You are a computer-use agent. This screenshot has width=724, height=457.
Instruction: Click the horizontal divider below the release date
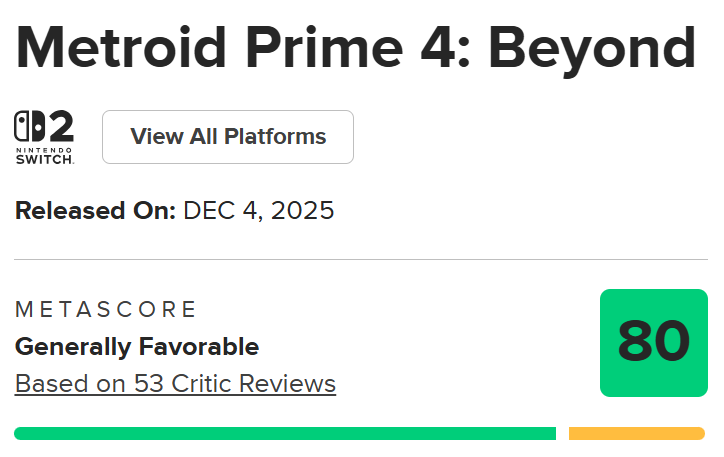click(x=362, y=260)
